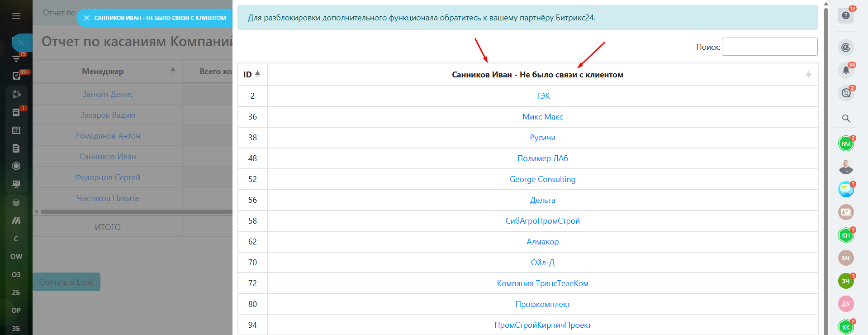Open the hexagon icon in left sidebar
The height and width of the screenshot is (335, 868).
click(16, 166)
